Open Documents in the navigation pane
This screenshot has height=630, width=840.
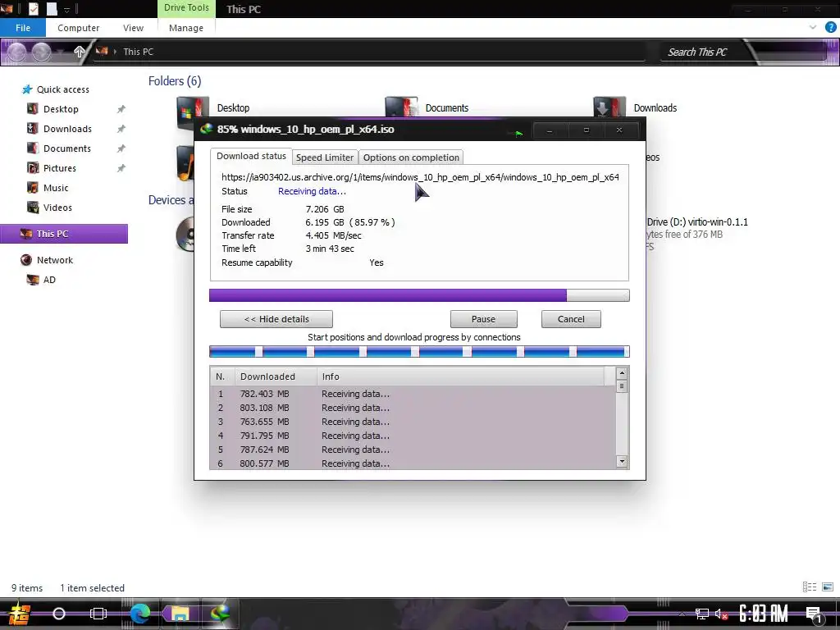(x=67, y=148)
